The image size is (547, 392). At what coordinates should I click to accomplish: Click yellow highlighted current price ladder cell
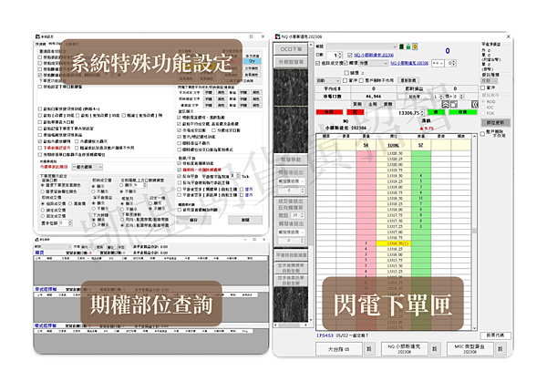point(394,243)
